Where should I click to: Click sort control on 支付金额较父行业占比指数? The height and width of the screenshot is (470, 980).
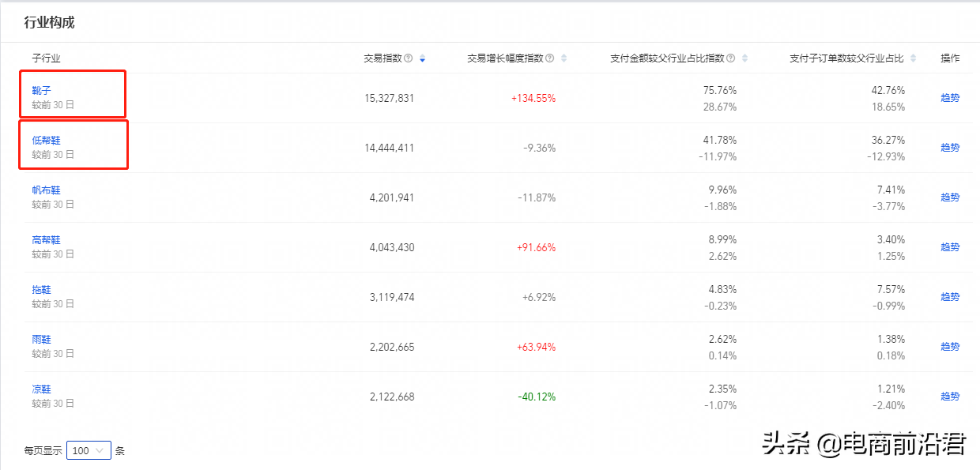click(744, 58)
